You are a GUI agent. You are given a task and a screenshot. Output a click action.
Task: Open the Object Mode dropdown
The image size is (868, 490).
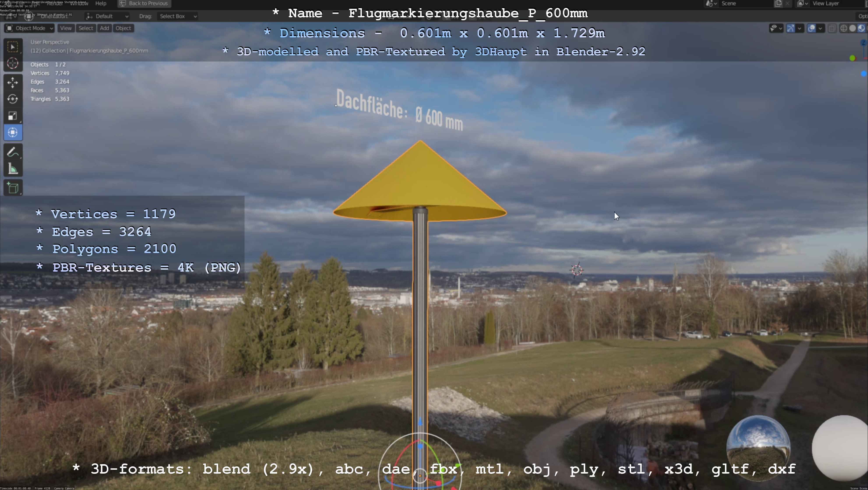point(29,28)
